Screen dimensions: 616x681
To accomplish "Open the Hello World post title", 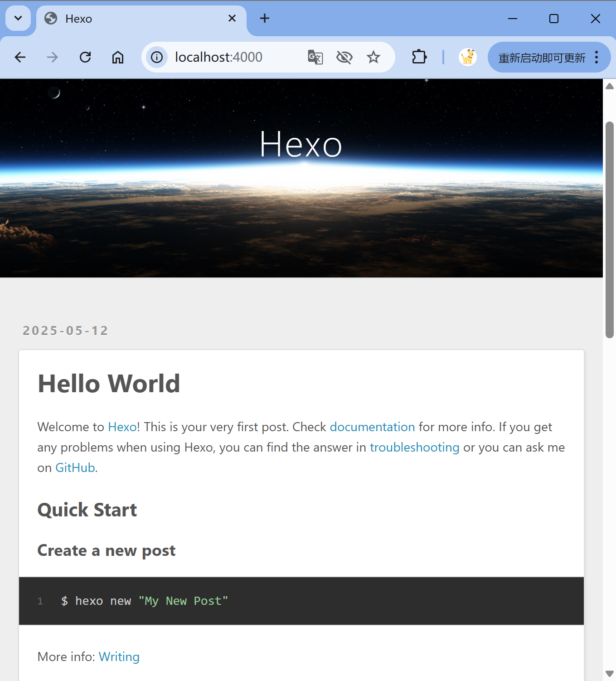I will pyautogui.click(x=109, y=384).
